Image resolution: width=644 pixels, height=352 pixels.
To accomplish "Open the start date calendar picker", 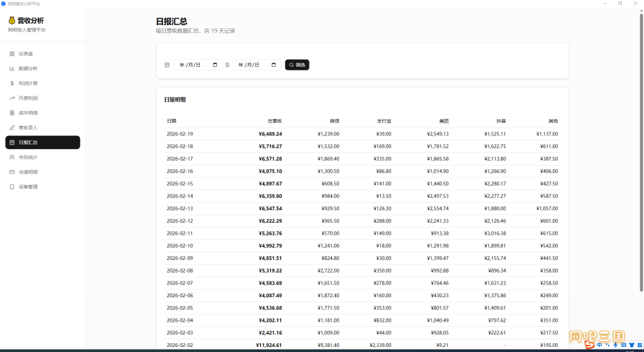I will (x=215, y=65).
